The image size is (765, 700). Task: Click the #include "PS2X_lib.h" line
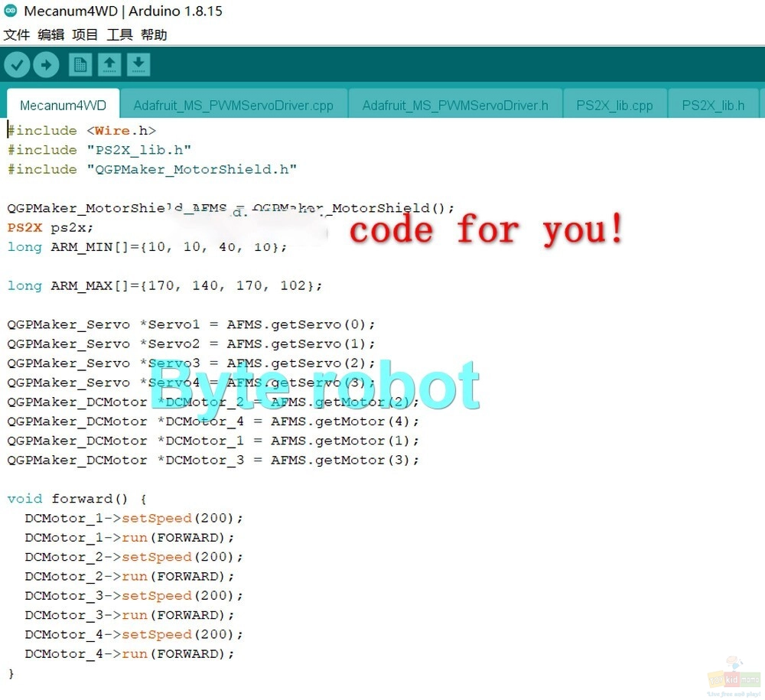99,150
